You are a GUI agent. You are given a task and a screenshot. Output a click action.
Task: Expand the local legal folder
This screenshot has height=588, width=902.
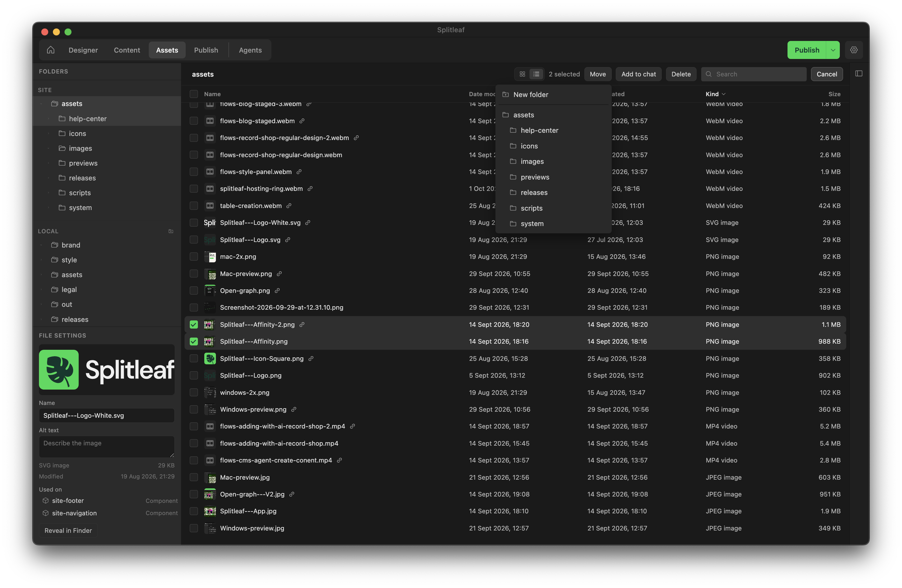(x=41, y=289)
